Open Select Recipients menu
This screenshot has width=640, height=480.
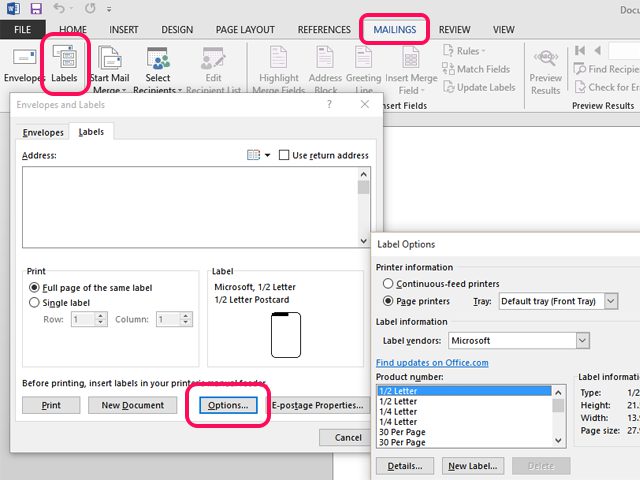click(158, 69)
